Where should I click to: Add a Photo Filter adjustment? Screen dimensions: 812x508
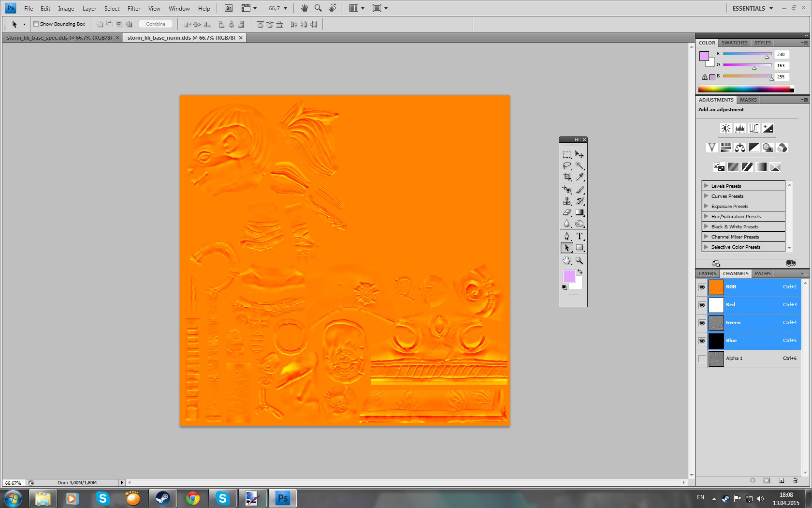click(768, 148)
